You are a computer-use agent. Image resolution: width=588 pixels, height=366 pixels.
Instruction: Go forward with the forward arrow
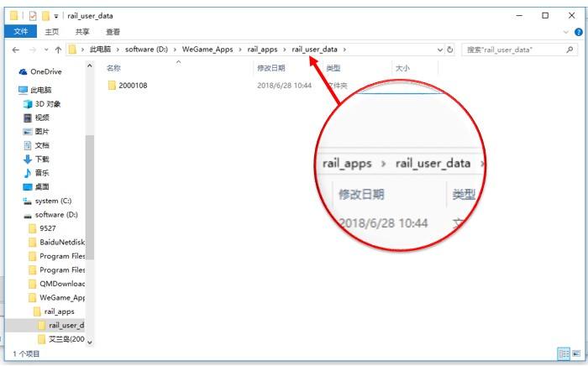pos(33,50)
